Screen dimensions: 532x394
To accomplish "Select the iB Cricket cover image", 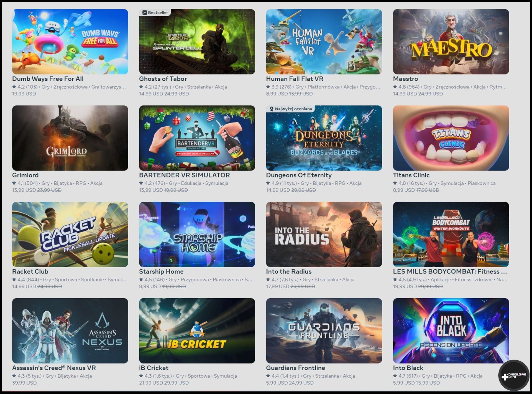I will point(197,331).
